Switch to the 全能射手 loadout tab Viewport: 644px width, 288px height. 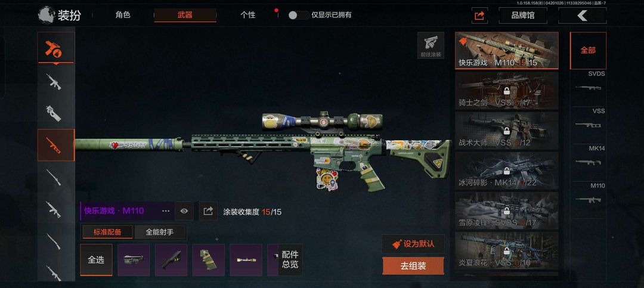160,232
